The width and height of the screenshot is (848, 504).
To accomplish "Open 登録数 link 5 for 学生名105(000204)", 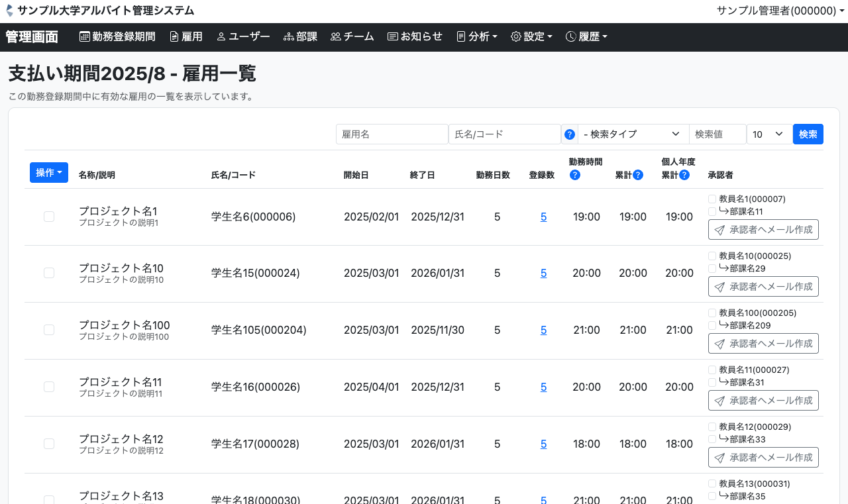I will click(543, 330).
